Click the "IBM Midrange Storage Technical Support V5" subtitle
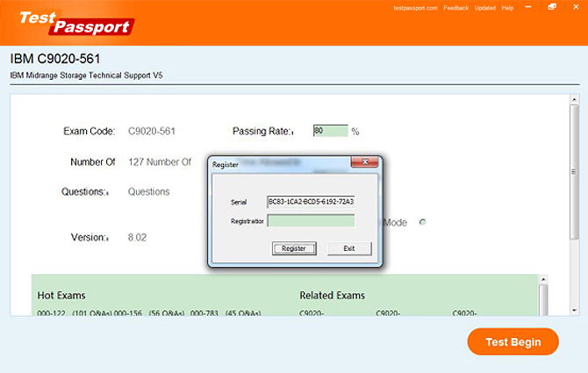 click(x=86, y=75)
